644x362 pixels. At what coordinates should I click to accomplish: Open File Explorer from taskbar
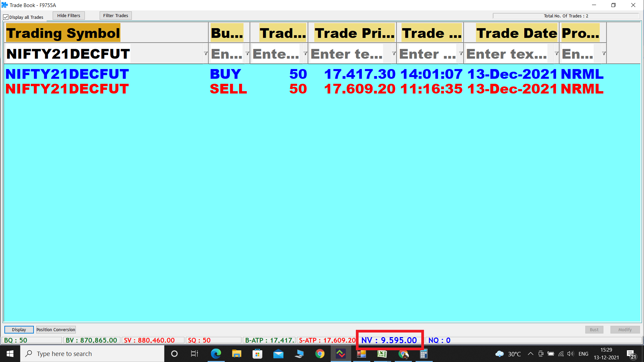pos(236,354)
